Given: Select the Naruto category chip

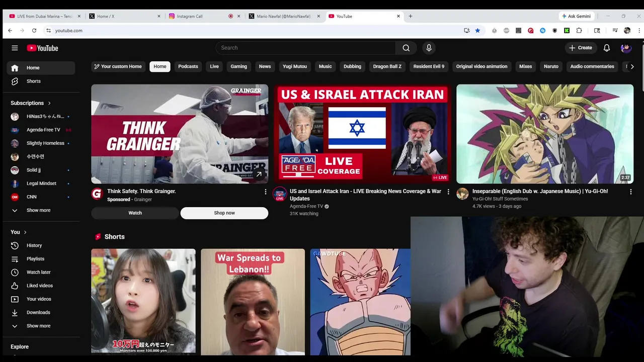Looking at the screenshot, I should pyautogui.click(x=551, y=66).
